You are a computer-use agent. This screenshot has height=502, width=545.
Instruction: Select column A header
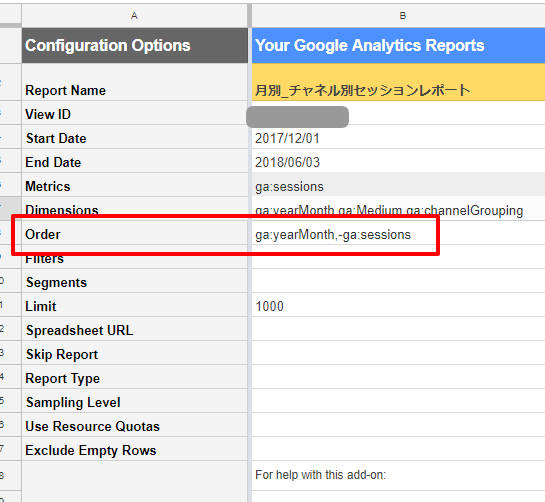click(135, 16)
